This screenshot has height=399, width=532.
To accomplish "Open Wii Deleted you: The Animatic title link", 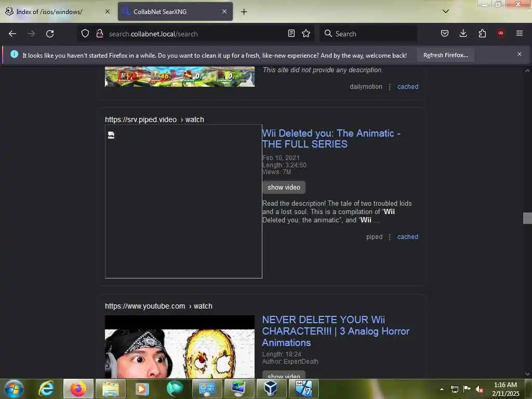I will [331, 138].
